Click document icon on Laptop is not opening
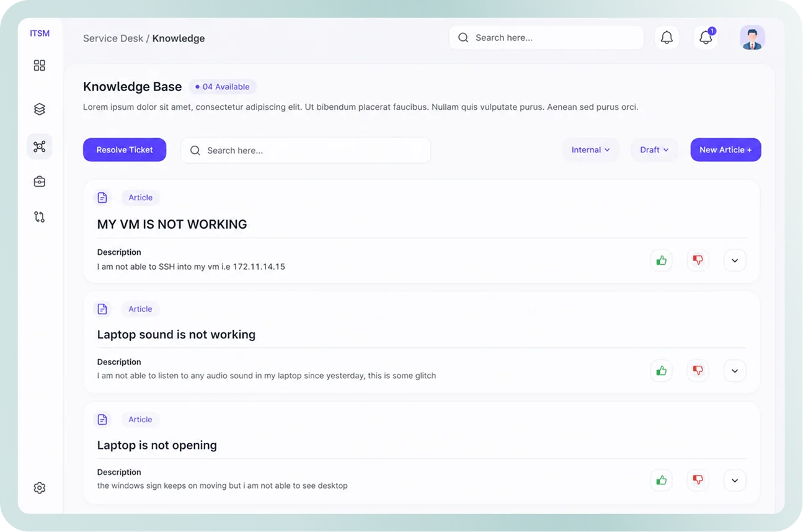The height and width of the screenshot is (532, 803). (x=102, y=419)
